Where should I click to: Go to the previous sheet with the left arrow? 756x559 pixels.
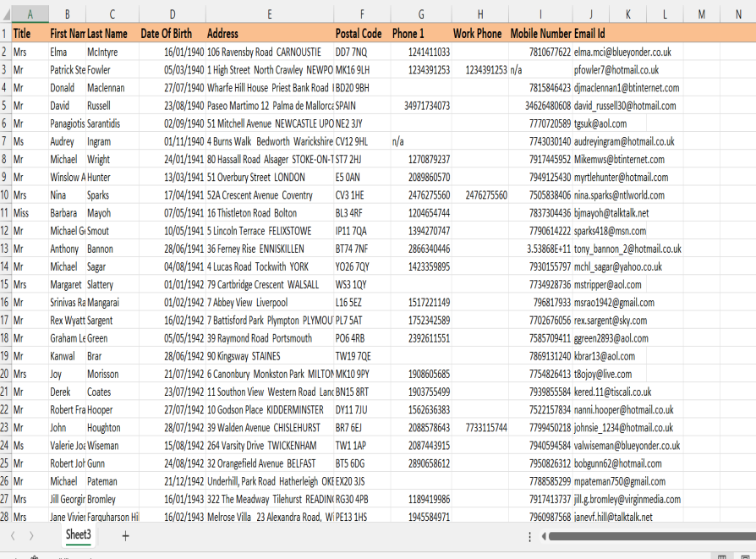tap(13, 535)
